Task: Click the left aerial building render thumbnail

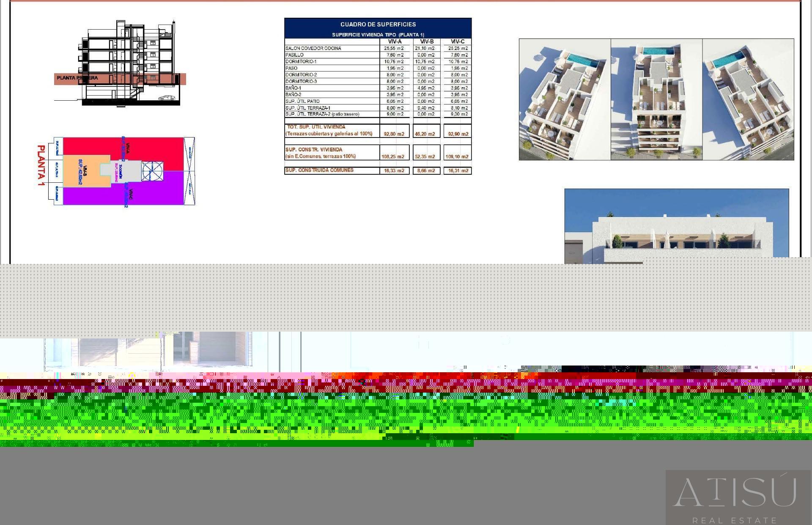Action: [x=565, y=99]
